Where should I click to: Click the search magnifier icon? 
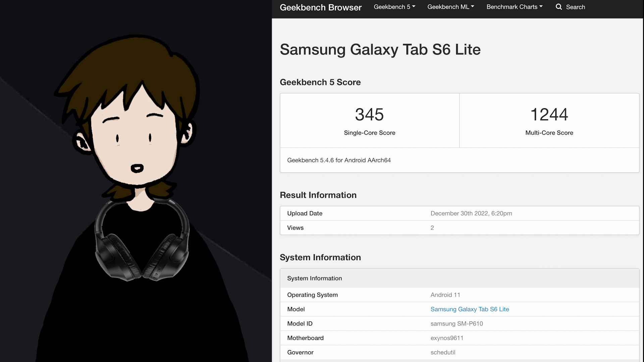(558, 7)
